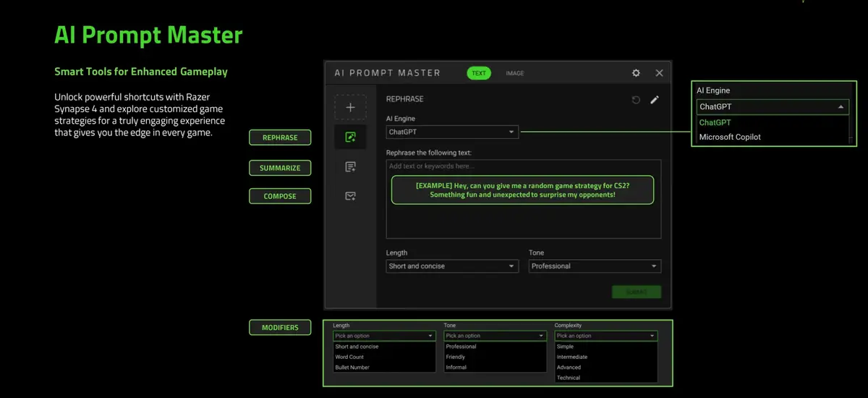Select 'Bullet Number' length option
The width and height of the screenshot is (868, 398).
click(x=352, y=368)
